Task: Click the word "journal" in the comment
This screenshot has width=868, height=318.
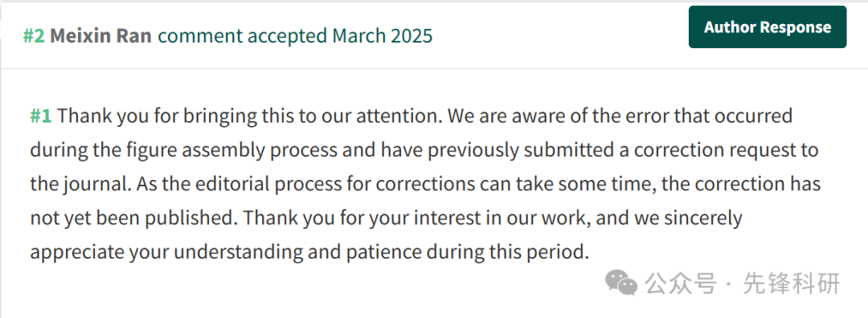Action: click(x=92, y=185)
